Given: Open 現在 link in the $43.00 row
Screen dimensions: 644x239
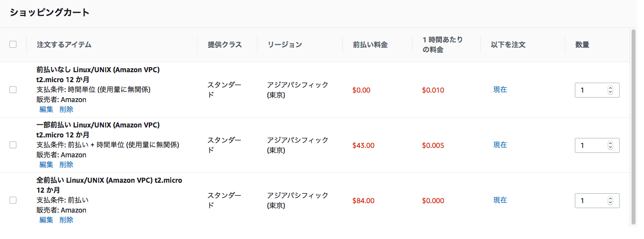Looking at the screenshot, I should 500,145.
